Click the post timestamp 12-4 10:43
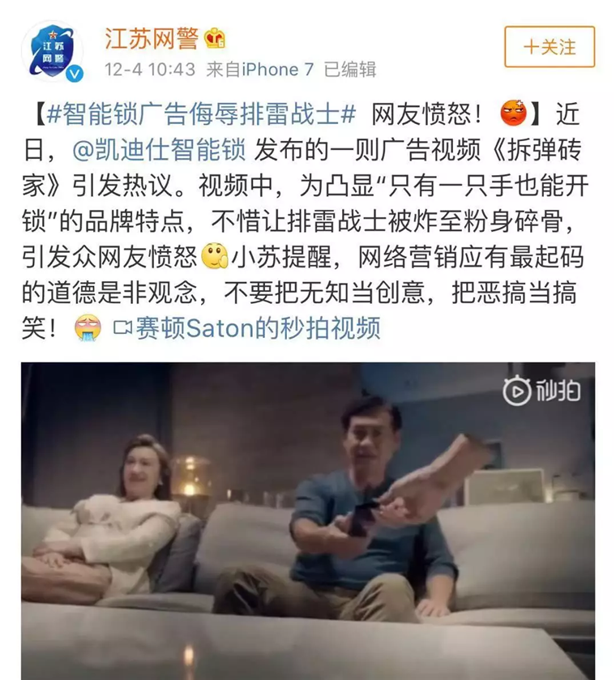Viewport: 616px width, 680px height. [150, 70]
